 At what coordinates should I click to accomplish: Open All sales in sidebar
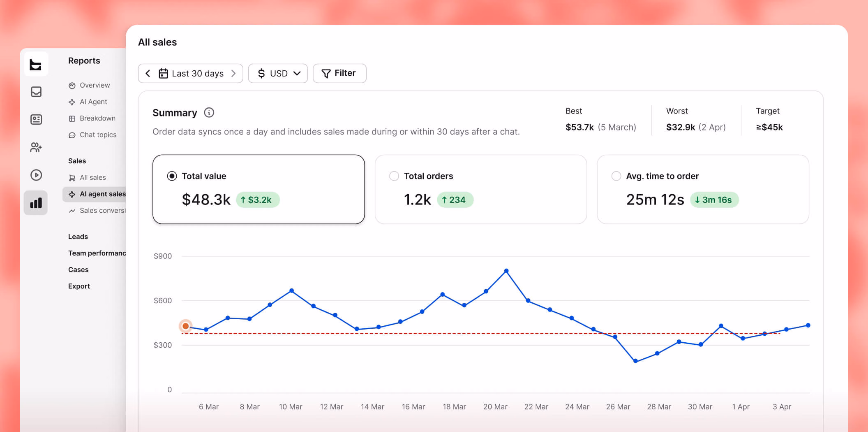tap(87, 177)
